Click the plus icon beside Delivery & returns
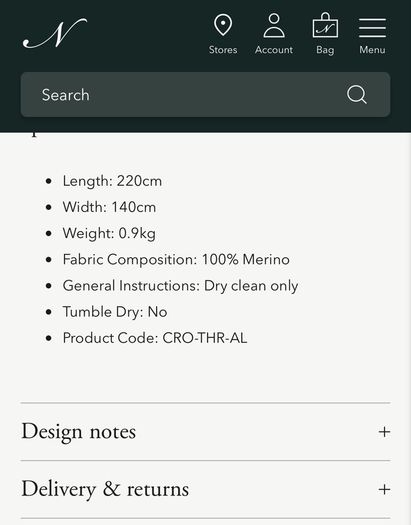Screen dimensions: 411x525 pos(384,490)
